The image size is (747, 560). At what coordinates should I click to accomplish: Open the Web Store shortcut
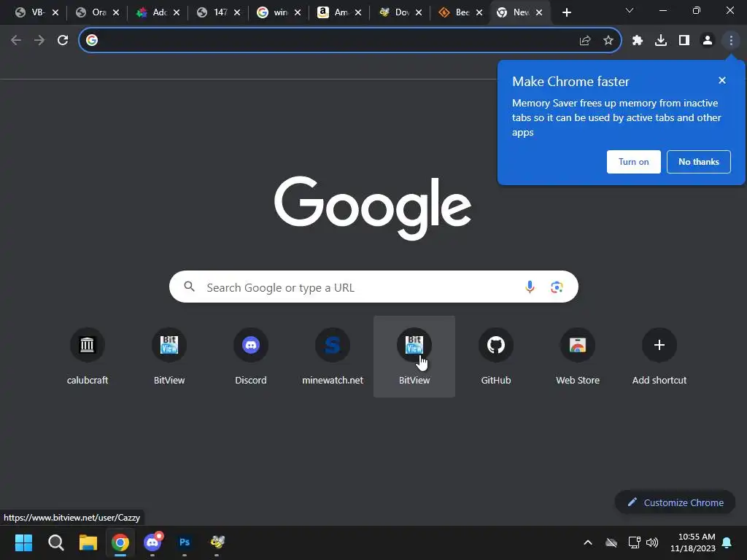click(x=578, y=356)
